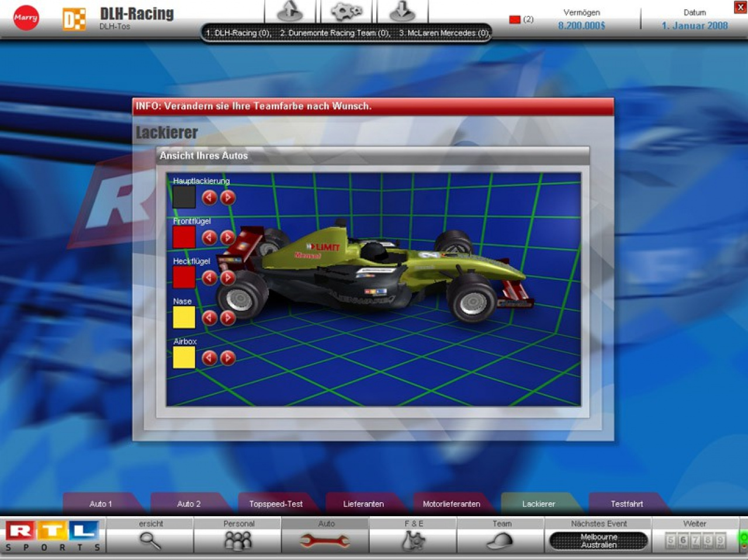The image size is (748, 560).
Task: Click the red Marry profile badge
Action: [26, 18]
